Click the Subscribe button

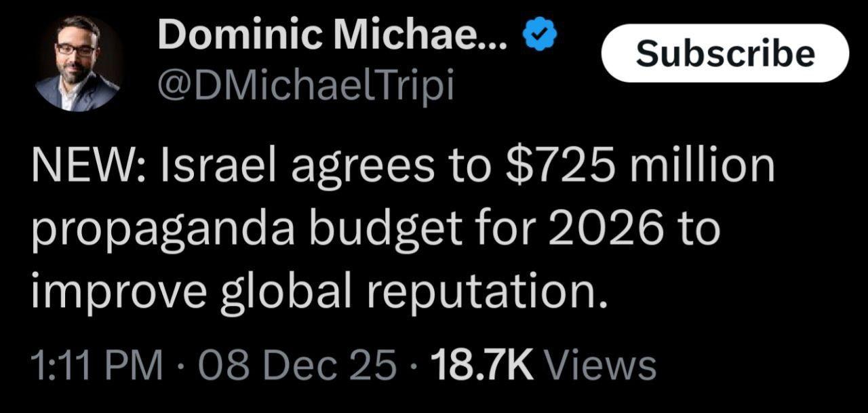(725, 54)
